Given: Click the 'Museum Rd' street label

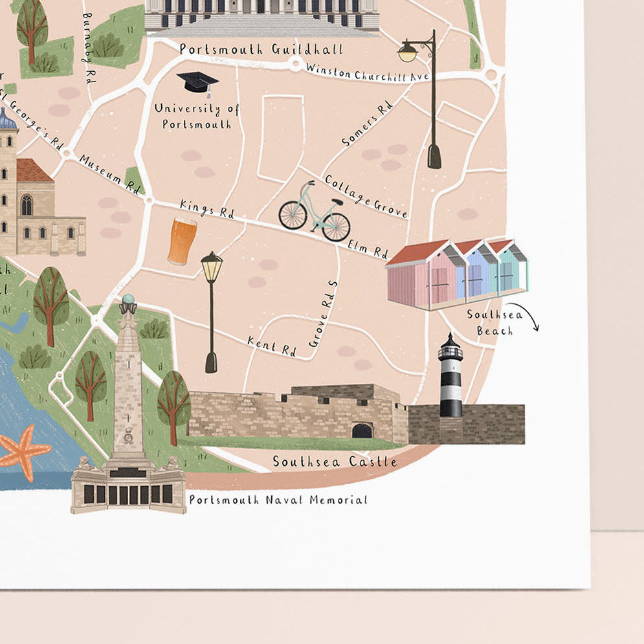Looking at the screenshot, I should point(110,173).
